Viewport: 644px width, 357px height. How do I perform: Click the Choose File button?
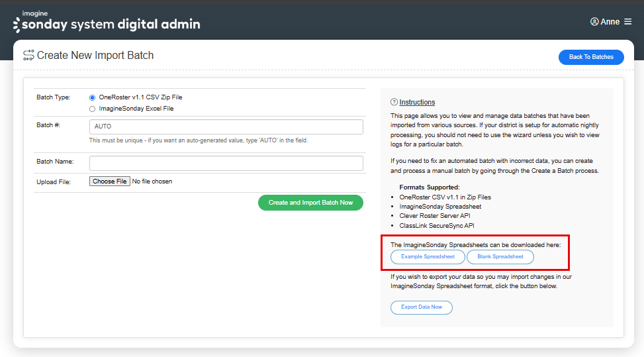coord(110,181)
